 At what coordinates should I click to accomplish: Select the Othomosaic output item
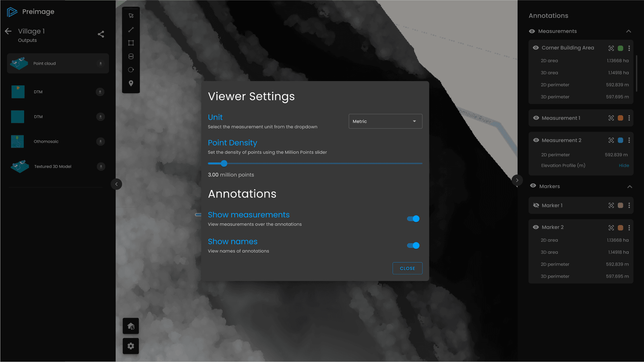46,142
